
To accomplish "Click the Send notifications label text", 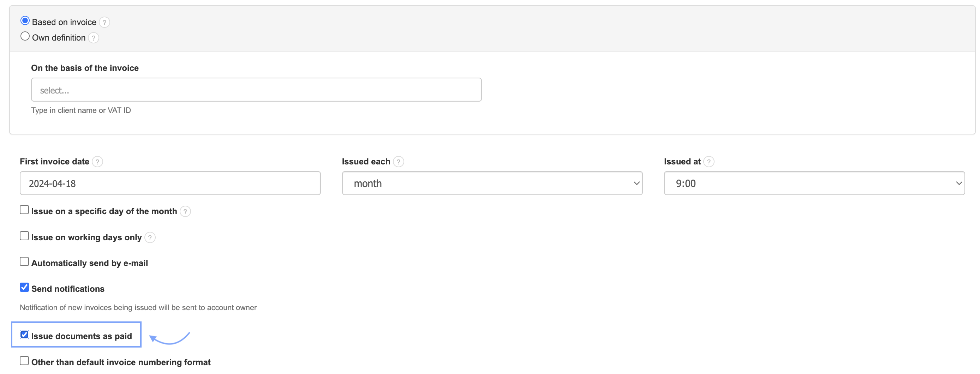I will pyautogui.click(x=68, y=289).
